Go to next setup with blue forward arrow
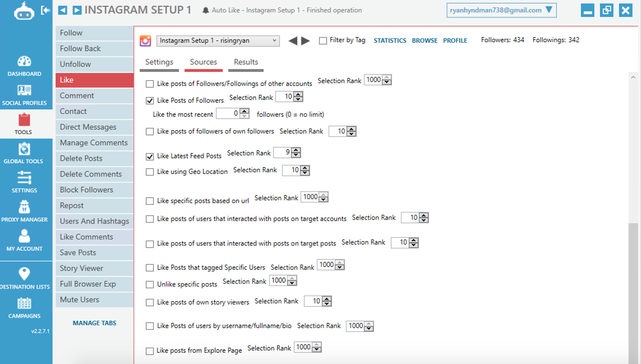Image resolution: width=641 pixels, height=364 pixels. point(77,10)
